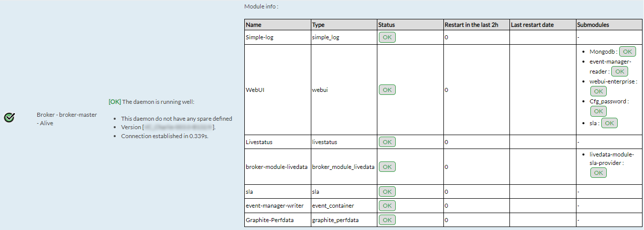Screen dimensions: 644x230
Task: Select the 'Broker - broker-master - Alive' label
Action: coord(67,119)
